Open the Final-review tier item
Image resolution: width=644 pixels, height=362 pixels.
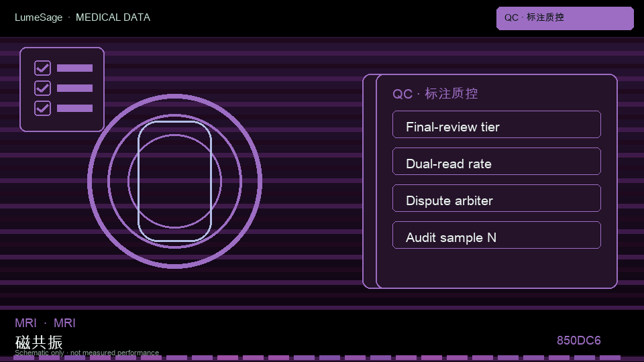coord(496,125)
